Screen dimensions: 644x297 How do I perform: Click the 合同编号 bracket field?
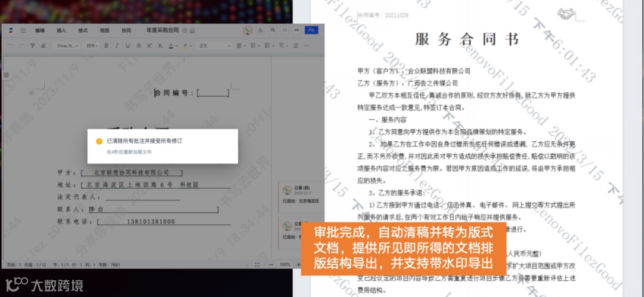[x=213, y=93]
